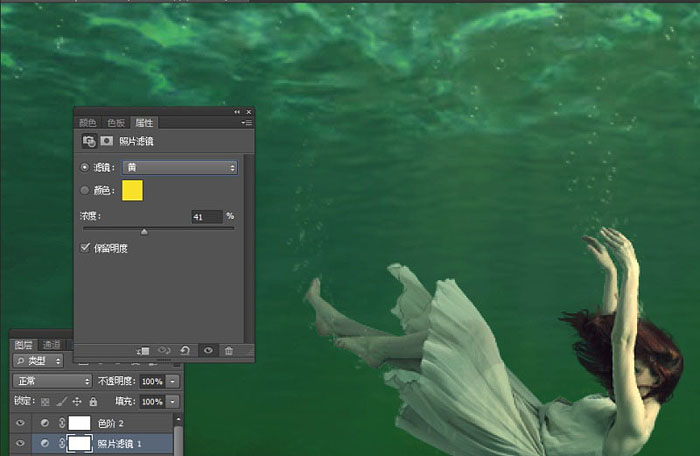This screenshot has height=456, width=700.
Task: Reset adjustment to defaults icon
Action: (185, 351)
